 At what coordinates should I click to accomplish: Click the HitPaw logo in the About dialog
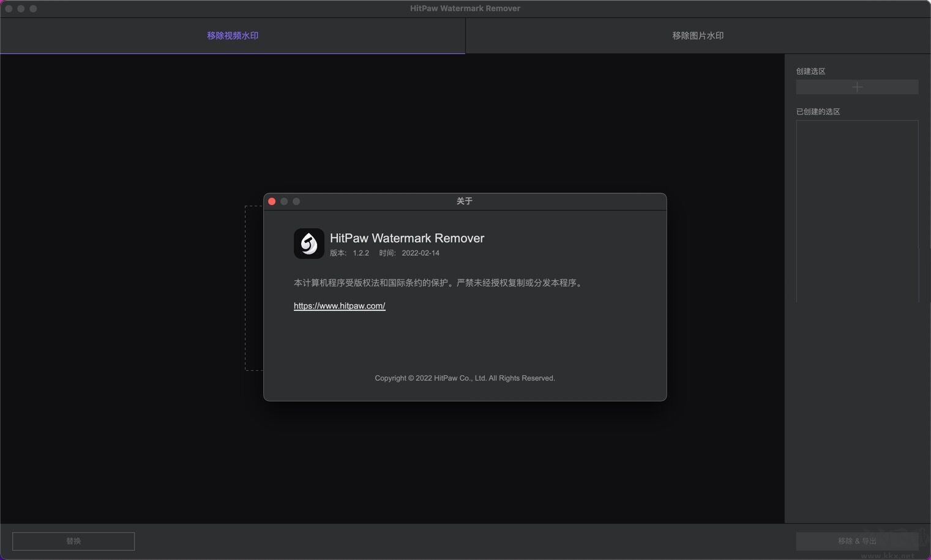(x=308, y=243)
